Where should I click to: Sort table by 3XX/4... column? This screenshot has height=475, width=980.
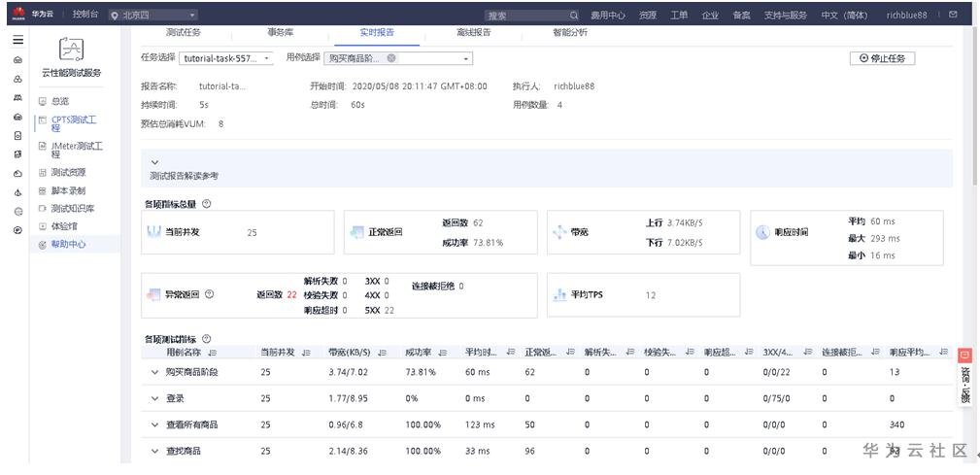click(809, 353)
